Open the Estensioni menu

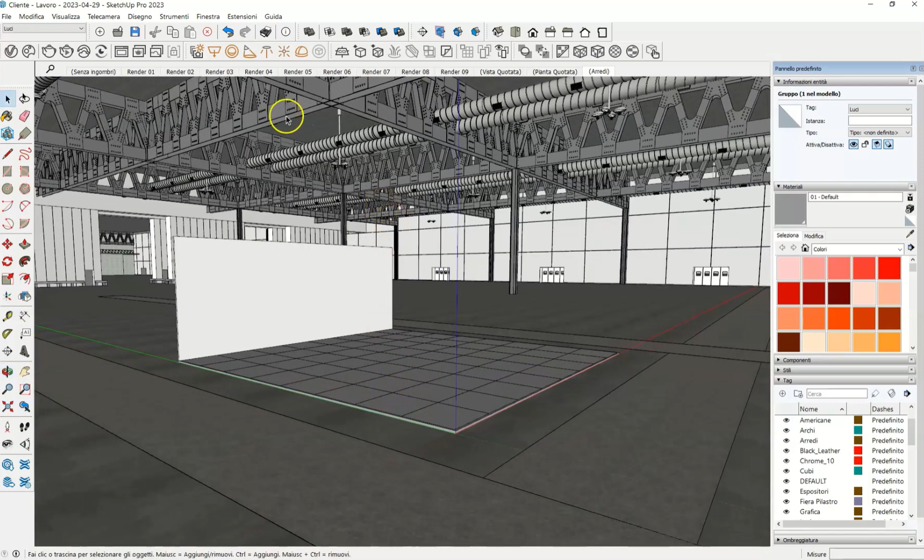click(241, 16)
